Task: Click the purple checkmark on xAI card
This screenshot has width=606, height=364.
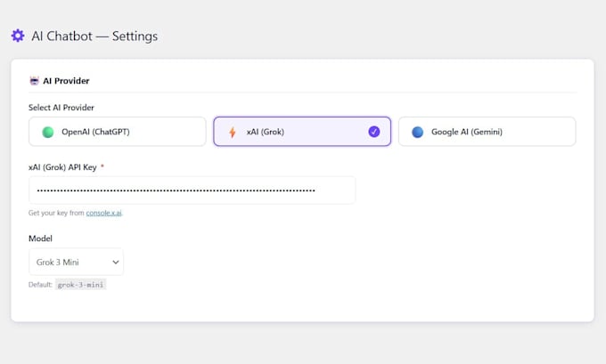Action: click(x=373, y=132)
